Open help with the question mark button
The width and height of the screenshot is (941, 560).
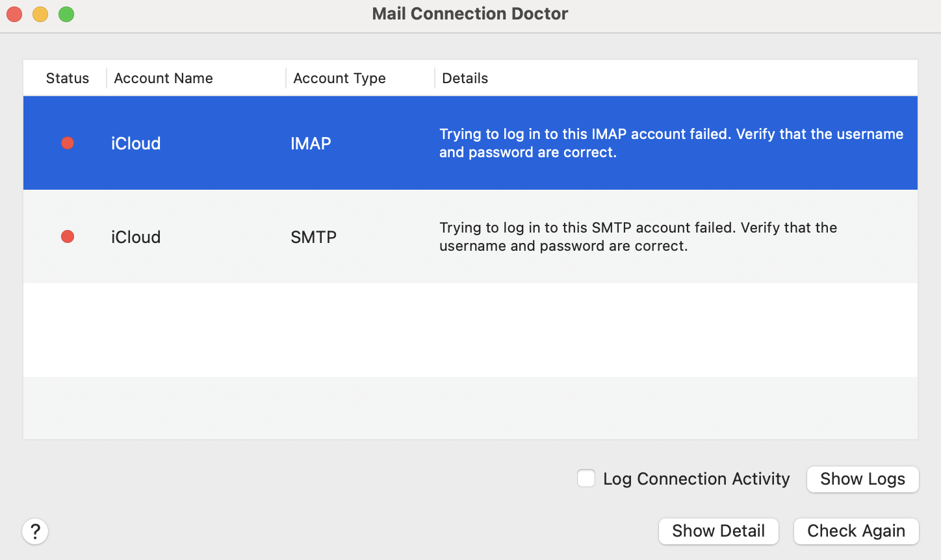(x=35, y=531)
